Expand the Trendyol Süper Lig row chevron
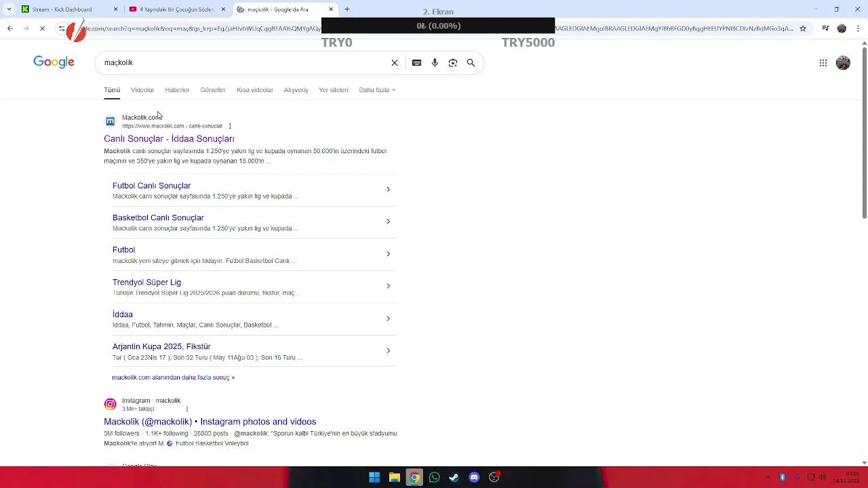 pos(388,286)
